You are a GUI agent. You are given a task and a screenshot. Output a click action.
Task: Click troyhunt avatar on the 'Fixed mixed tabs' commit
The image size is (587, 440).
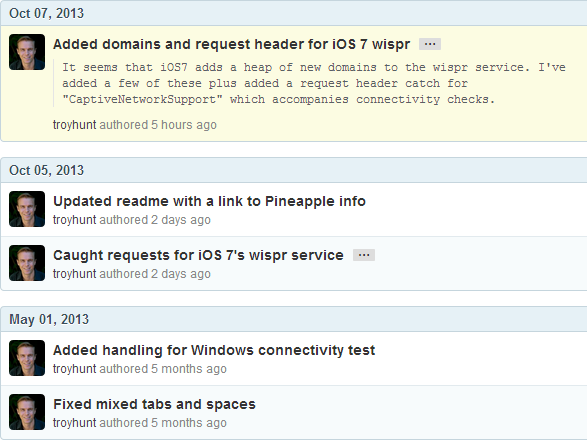[x=27, y=412]
